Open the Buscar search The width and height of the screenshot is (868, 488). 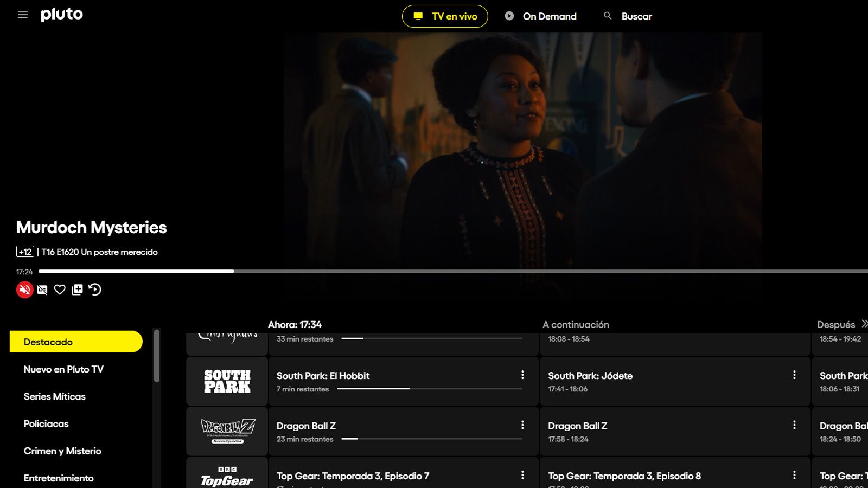(x=628, y=16)
